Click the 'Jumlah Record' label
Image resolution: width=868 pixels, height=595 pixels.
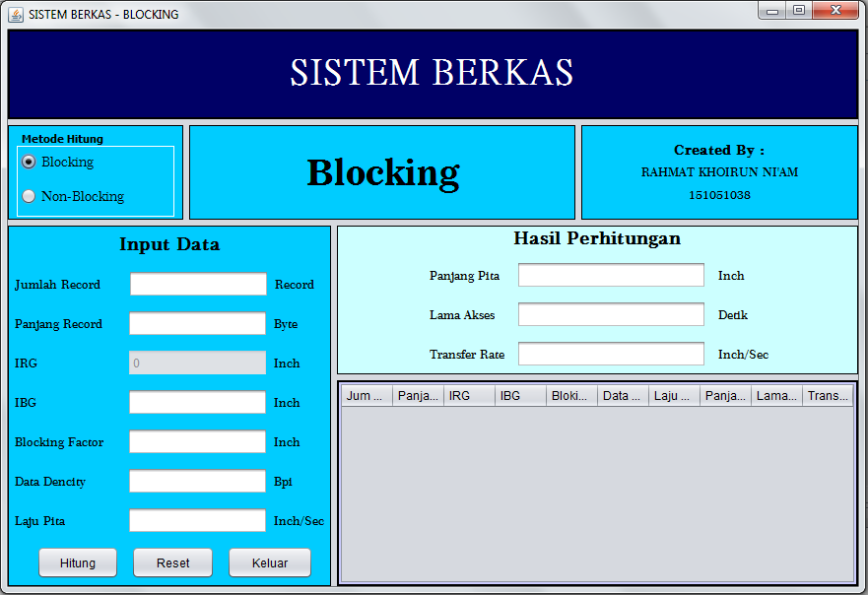coord(57,285)
